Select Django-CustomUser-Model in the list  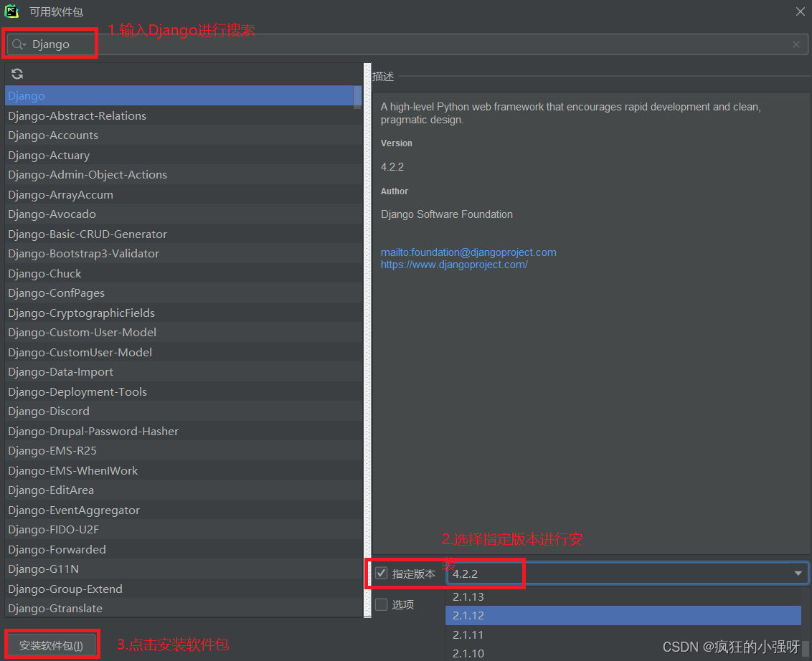coord(184,353)
